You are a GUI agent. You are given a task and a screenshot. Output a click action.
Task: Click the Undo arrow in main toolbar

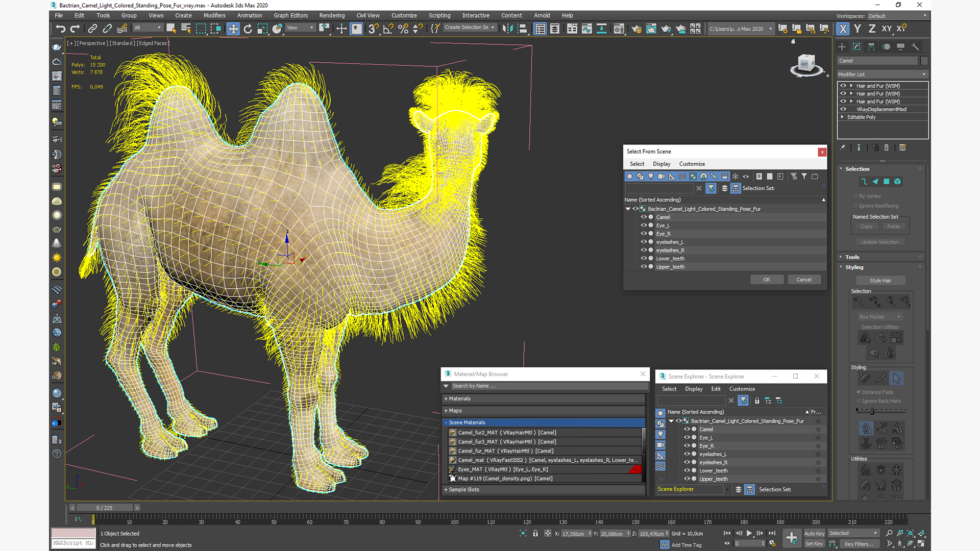[x=61, y=29]
